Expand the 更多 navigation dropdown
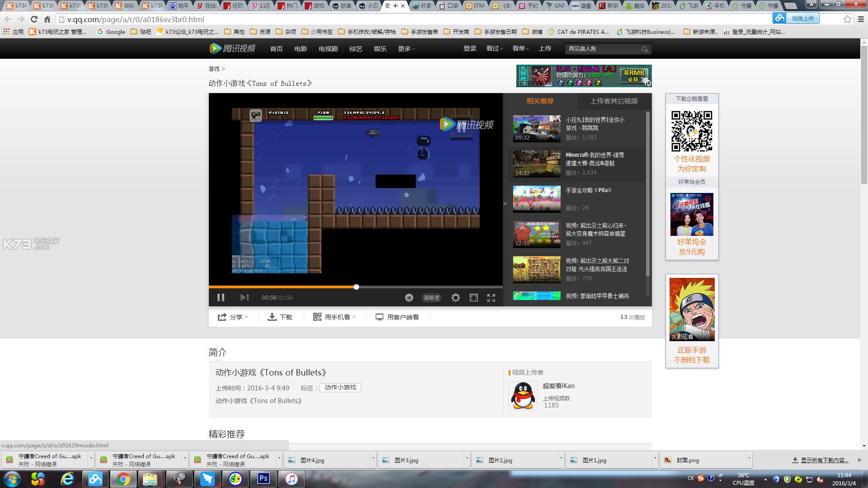 coord(406,49)
